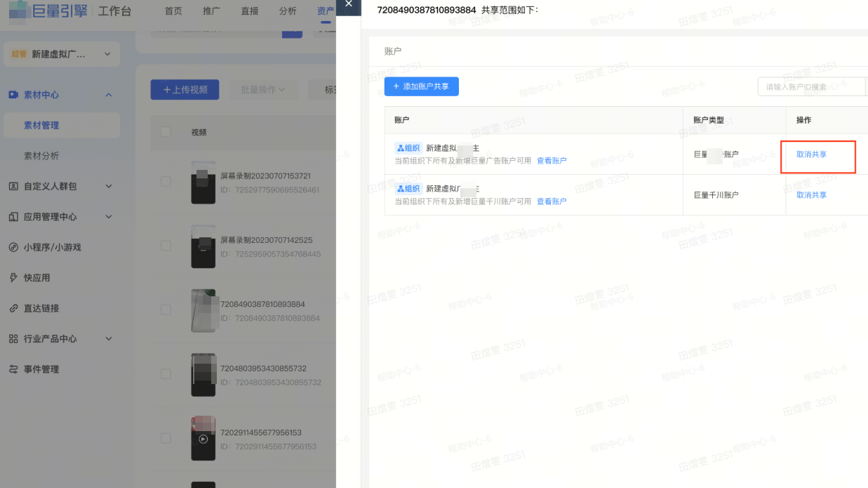The width and height of the screenshot is (868, 488).
Task: Click the drawer title 7208490387810893884 共享范围如下
Action: (x=458, y=10)
